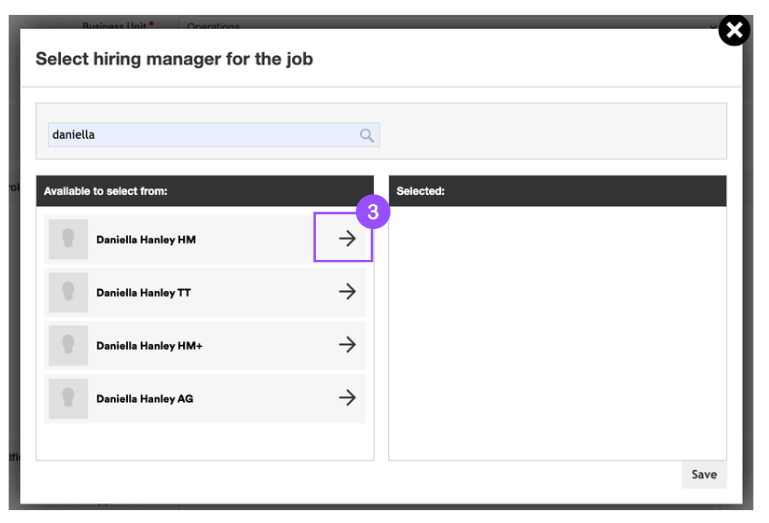The image size is (769, 523).
Task: Add Daniella Hanley TT using arrow
Action: click(346, 292)
